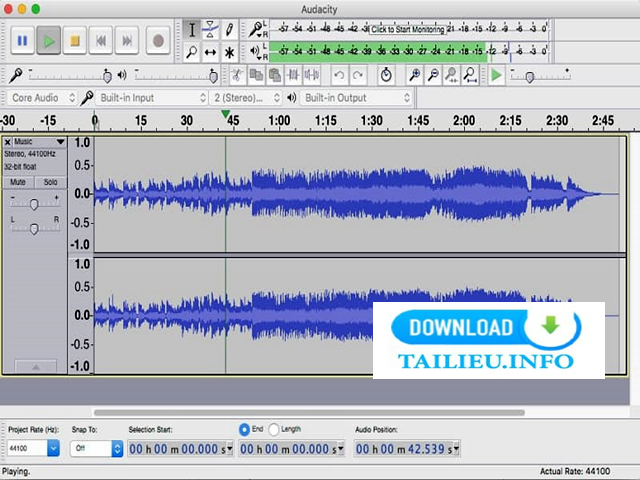
Task: Click the horizontal scrollbar below the tracks
Action: (x=309, y=412)
